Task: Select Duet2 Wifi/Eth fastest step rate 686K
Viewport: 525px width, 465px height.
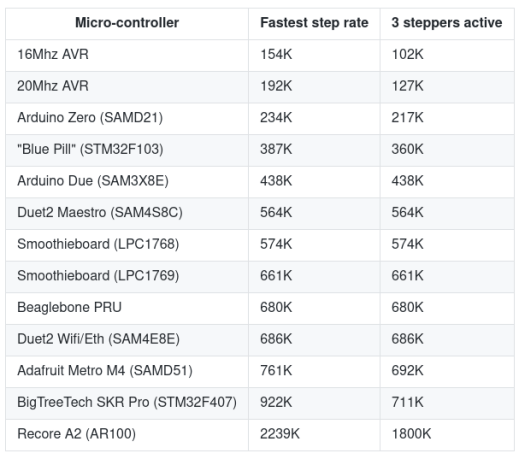Action: 276,339
